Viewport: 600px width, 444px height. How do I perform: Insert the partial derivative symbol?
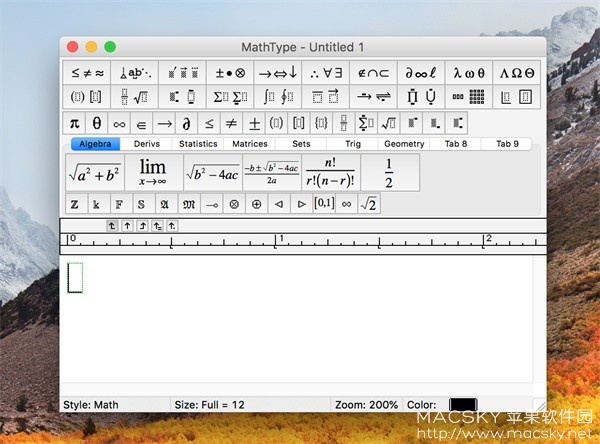point(186,123)
